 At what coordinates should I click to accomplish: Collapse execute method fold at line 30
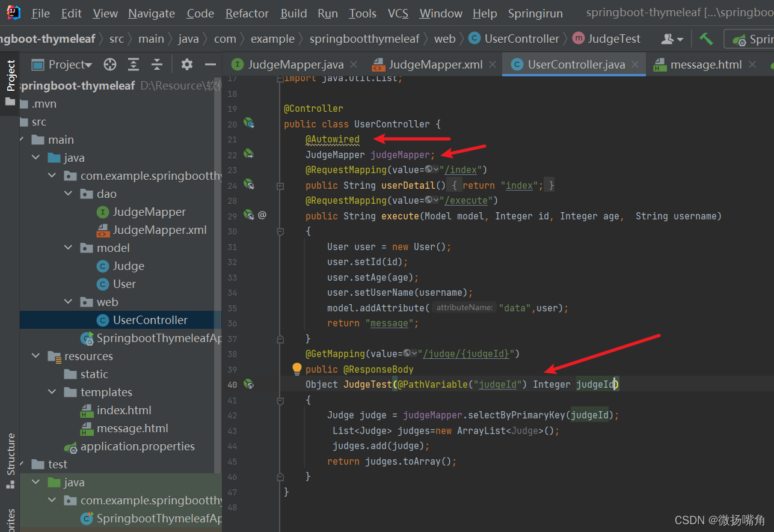[280, 231]
